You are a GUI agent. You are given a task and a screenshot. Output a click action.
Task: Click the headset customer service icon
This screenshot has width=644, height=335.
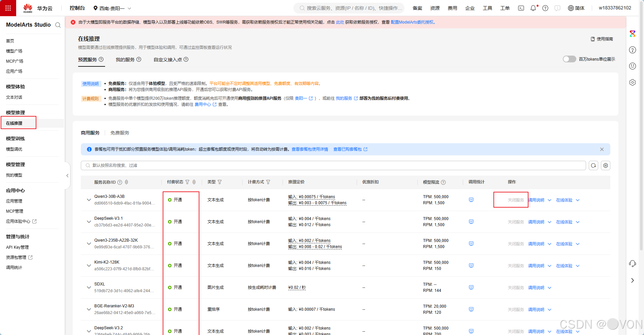(633, 264)
